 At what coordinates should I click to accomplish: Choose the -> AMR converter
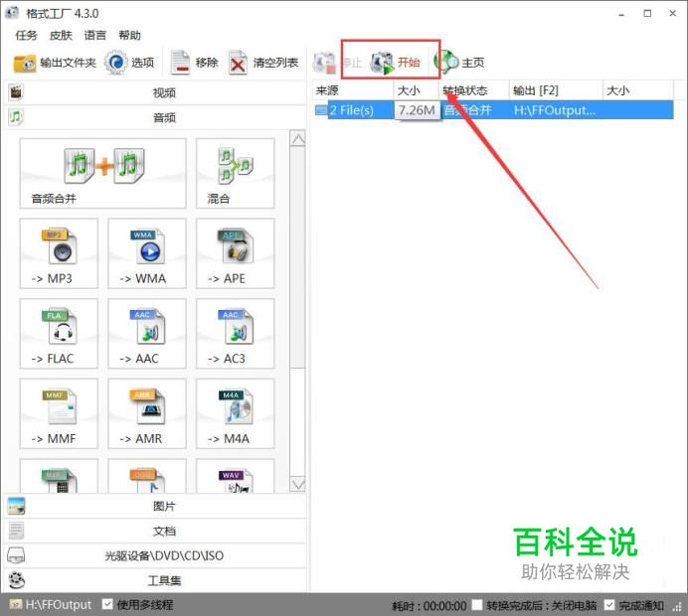pyautogui.click(x=147, y=413)
